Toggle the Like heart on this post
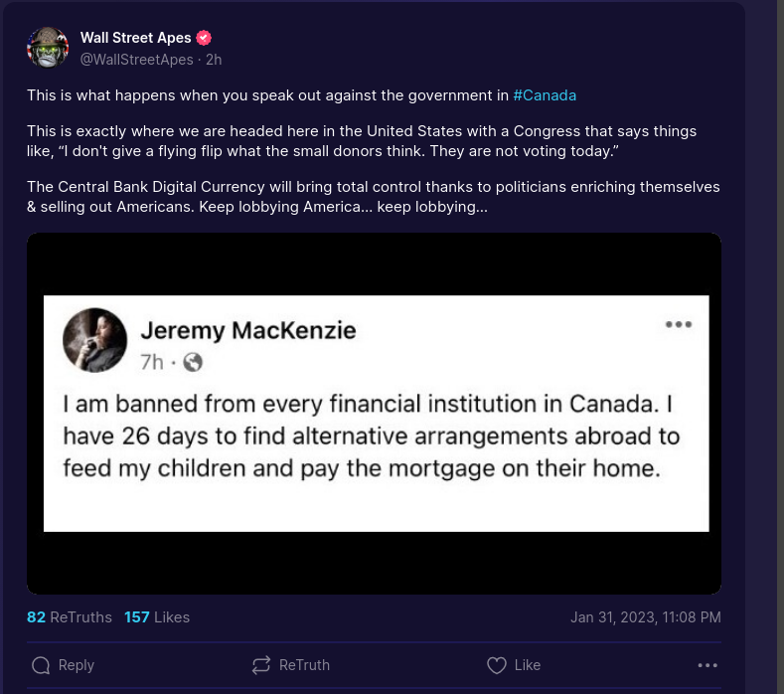 [x=497, y=665]
